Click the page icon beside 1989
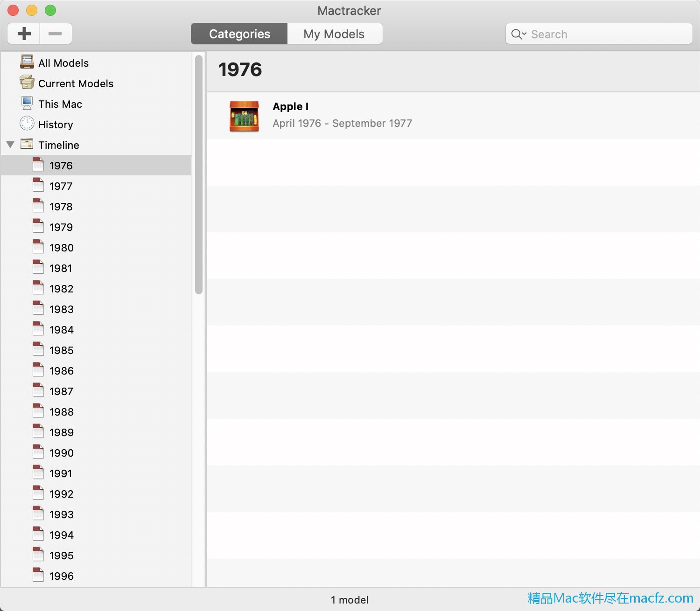This screenshot has height=611, width=700. (x=38, y=431)
